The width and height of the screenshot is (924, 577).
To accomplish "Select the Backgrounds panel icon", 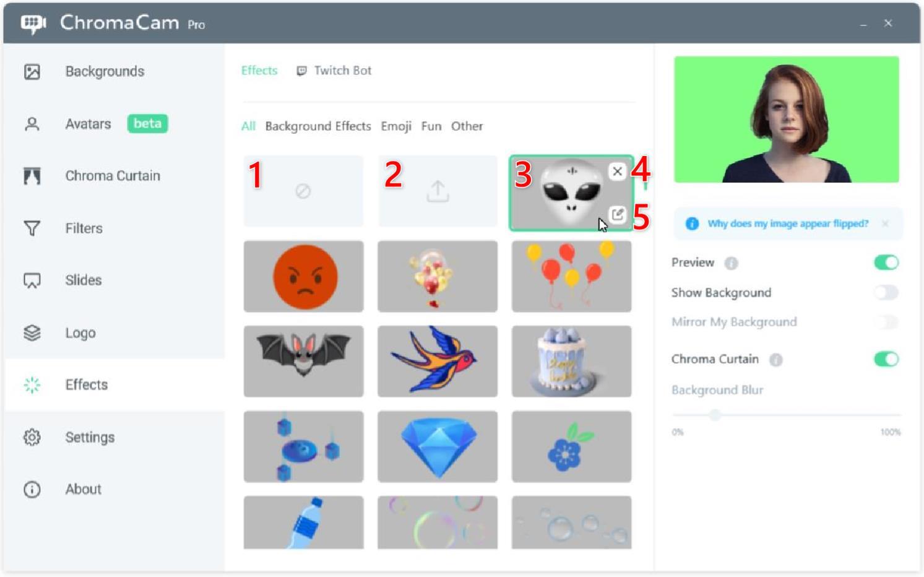I will [x=31, y=71].
